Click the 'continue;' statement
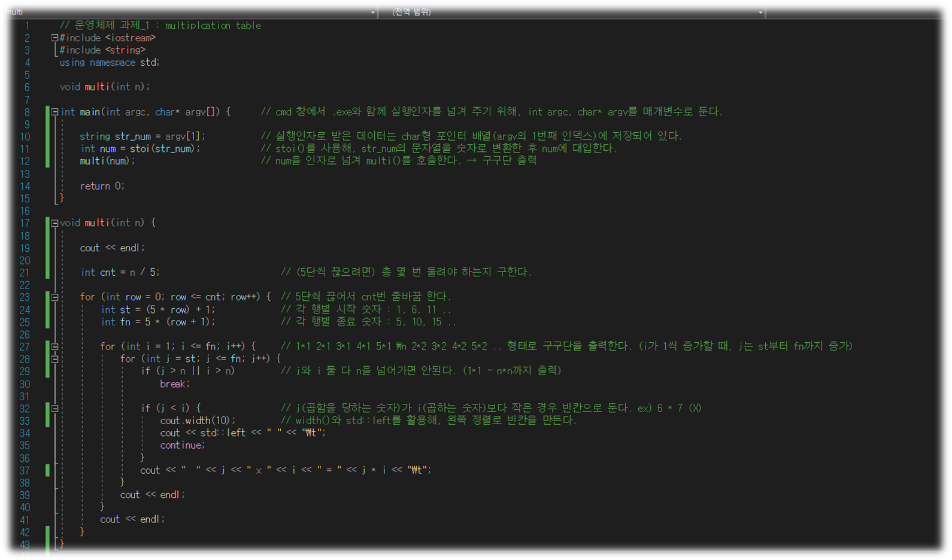Image resolution: width=952 pixels, height=560 pixels. coord(183,445)
